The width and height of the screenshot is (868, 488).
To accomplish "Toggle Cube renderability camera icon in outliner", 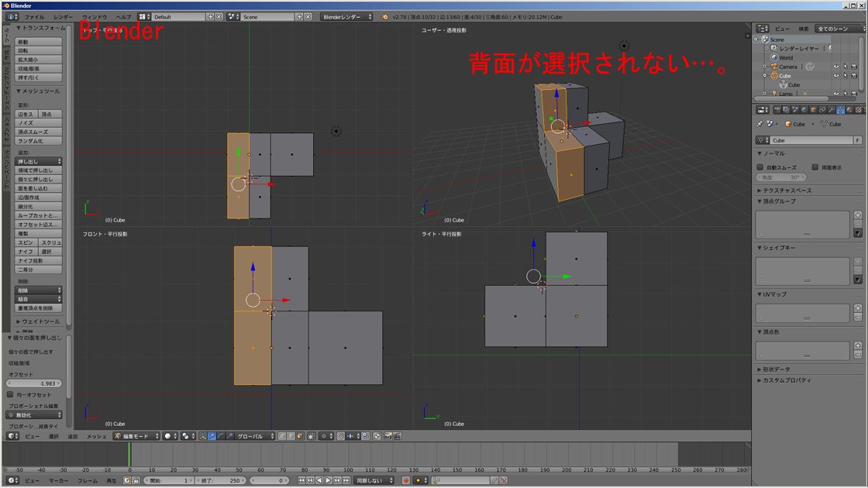I will pyautogui.click(x=854, y=75).
